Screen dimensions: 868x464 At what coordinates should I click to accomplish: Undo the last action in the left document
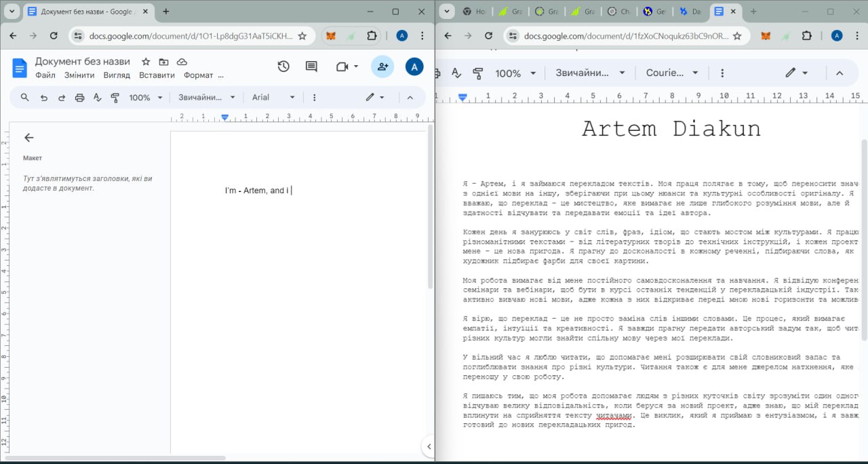coord(44,98)
